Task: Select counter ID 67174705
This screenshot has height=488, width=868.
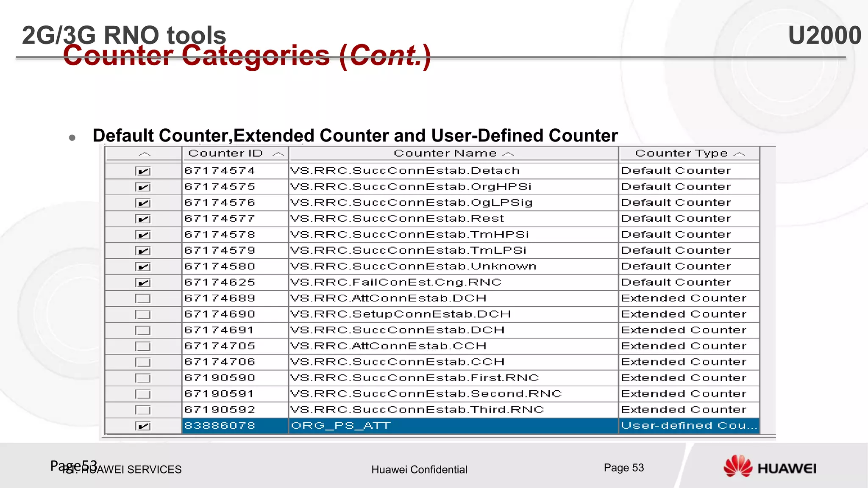Action: [235, 346]
